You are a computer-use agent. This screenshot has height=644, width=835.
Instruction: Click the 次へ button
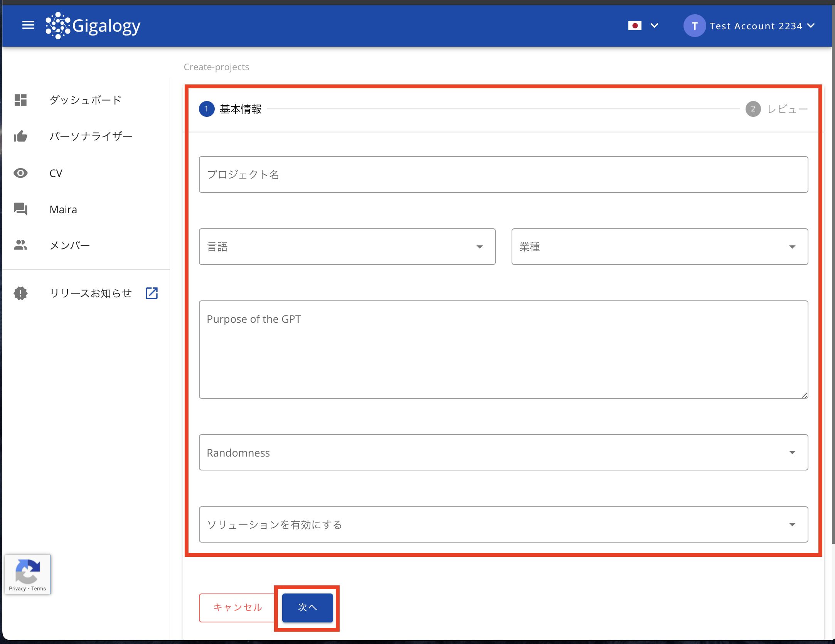[307, 607]
